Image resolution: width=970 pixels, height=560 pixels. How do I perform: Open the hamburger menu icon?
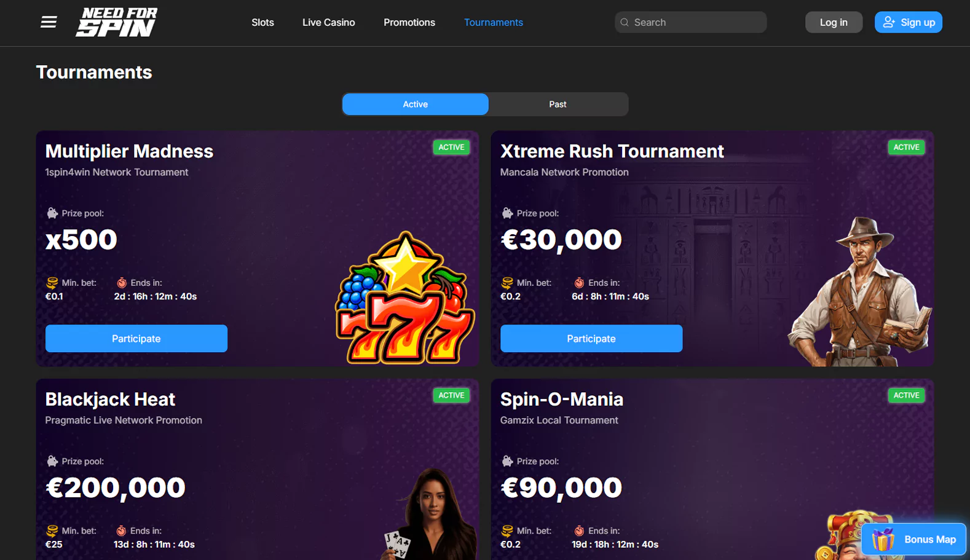tap(49, 22)
